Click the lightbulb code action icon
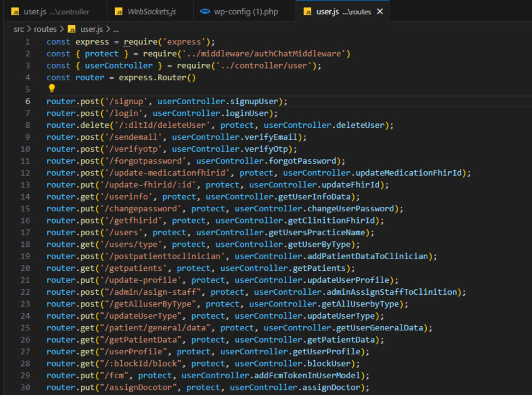 coord(52,88)
